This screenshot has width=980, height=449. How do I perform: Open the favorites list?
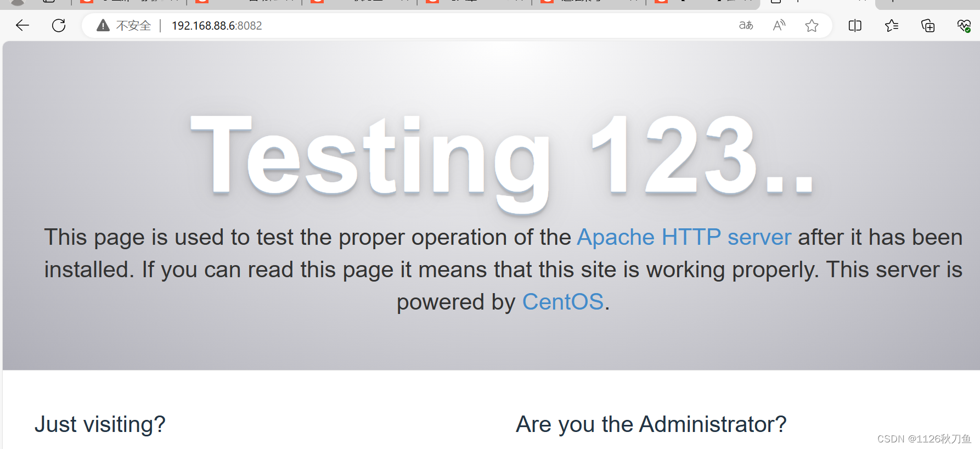[x=892, y=25]
